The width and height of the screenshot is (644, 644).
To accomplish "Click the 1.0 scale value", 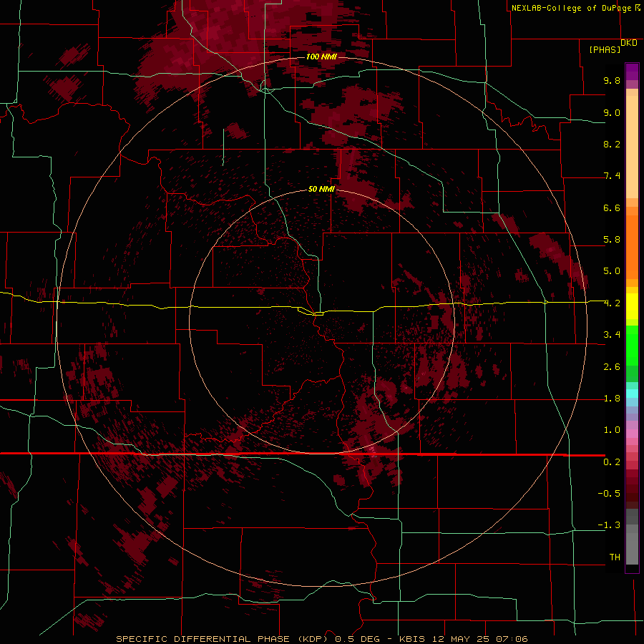I will point(612,430).
